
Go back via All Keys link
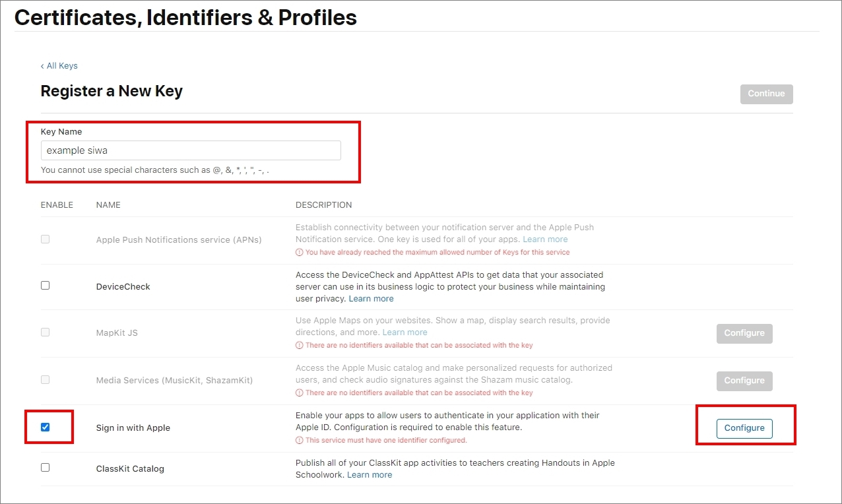[59, 66]
